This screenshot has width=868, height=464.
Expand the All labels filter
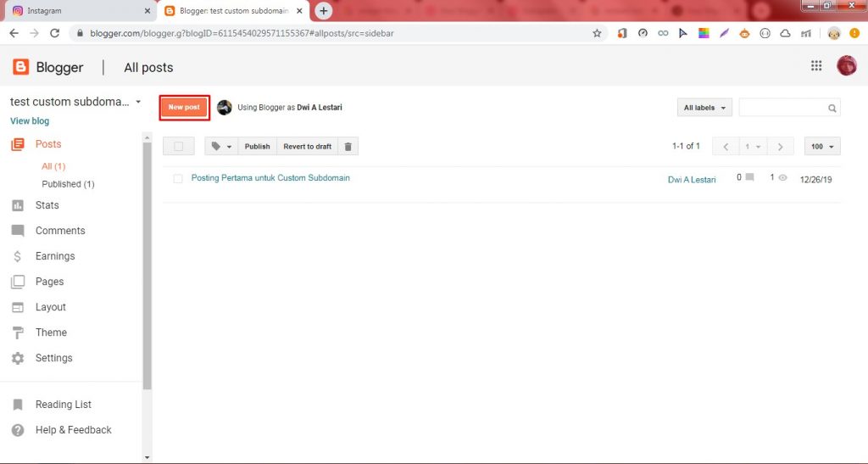pos(704,108)
